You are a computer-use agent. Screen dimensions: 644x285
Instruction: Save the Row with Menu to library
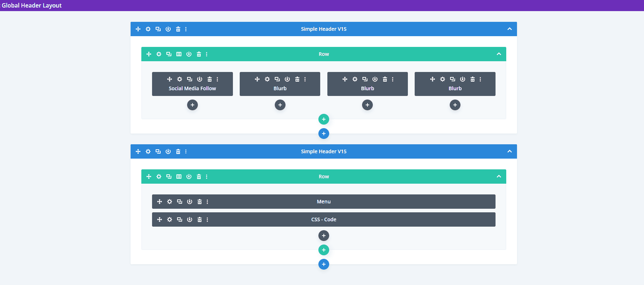pos(189,177)
